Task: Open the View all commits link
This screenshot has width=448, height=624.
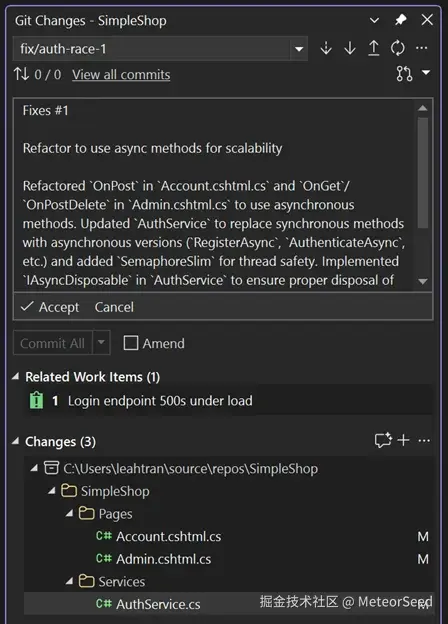Action: coord(121,75)
